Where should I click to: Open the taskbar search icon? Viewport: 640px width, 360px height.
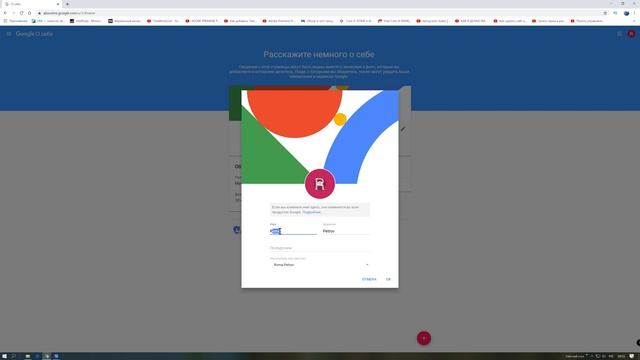coord(13,356)
